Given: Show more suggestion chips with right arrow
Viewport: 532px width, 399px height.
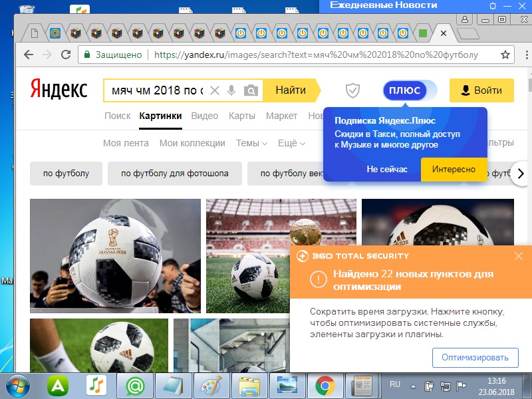Looking at the screenshot, I should (521, 174).
